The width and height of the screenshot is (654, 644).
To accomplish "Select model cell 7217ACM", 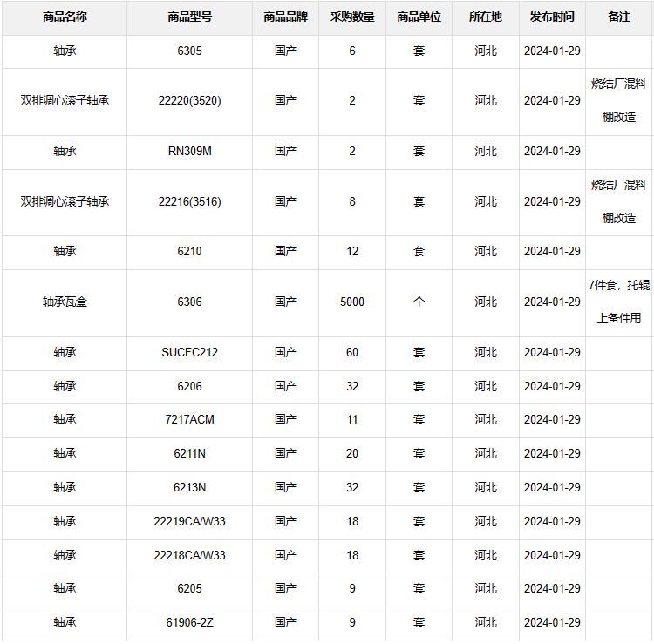I will (190, 420).
